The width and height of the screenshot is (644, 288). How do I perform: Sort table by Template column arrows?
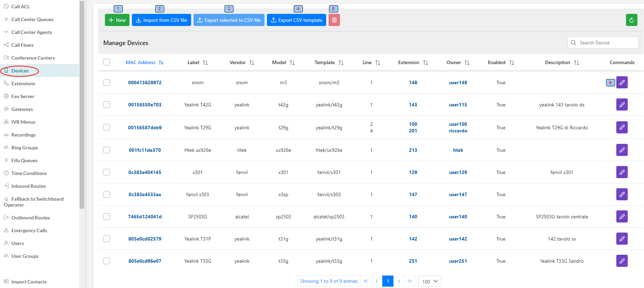[341, 63]
